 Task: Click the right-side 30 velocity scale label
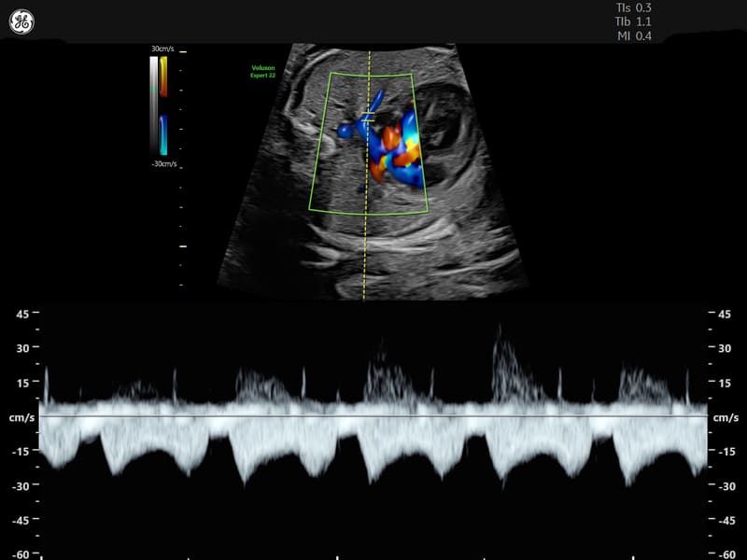tap(724, 348)
